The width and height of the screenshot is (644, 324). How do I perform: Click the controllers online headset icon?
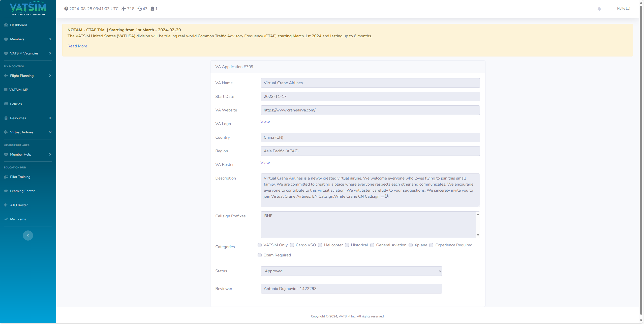(x=140, y=9)
